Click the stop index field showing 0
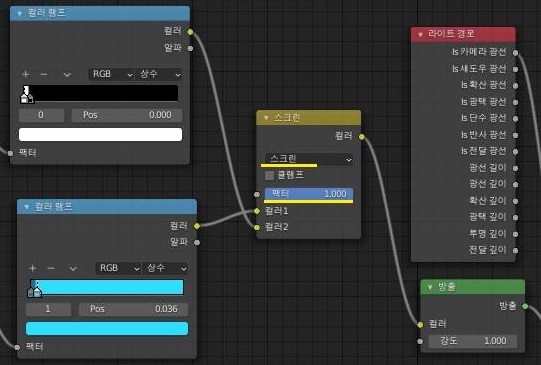Image resolution: width=541 pixels, height=365 pixels. pyautogui.click(x=41, y=115)
